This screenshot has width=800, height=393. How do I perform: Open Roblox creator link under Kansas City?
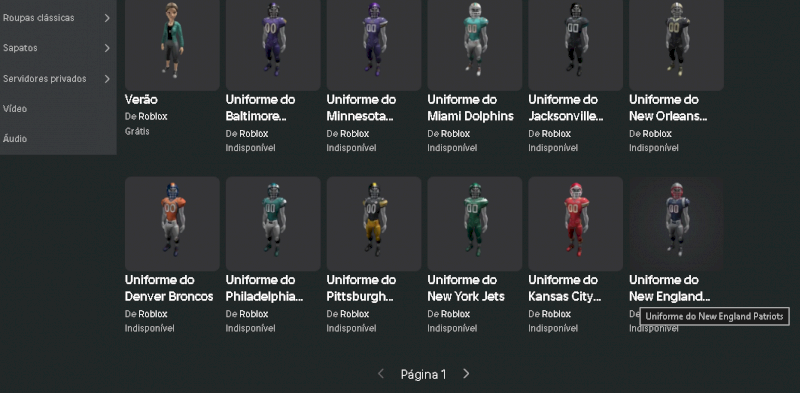[x=556, y=314]
